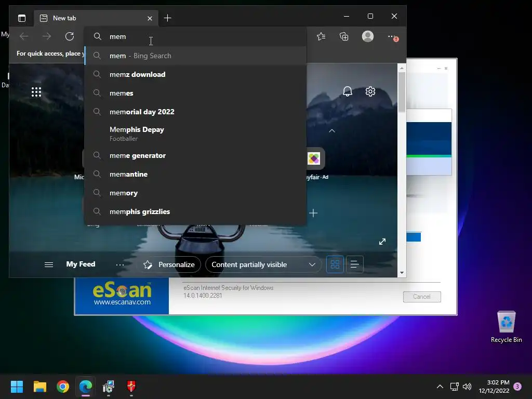The image size is (532, 399).
Task: Show hidden tray icons chevron
Action: pos(440,387)
